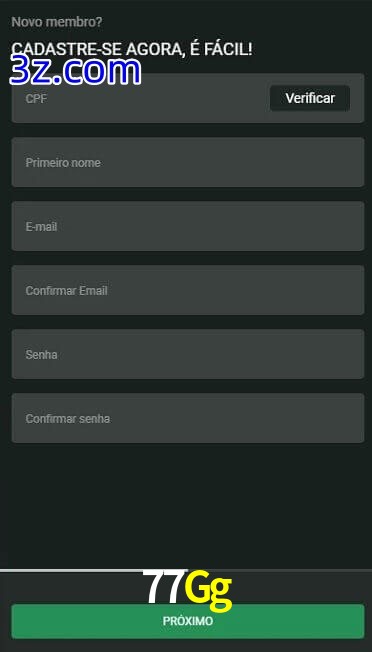Viewport: 372px width, 652px height.
Task: Focus the Confirmar senha field
Action: [x=188, y=418]
